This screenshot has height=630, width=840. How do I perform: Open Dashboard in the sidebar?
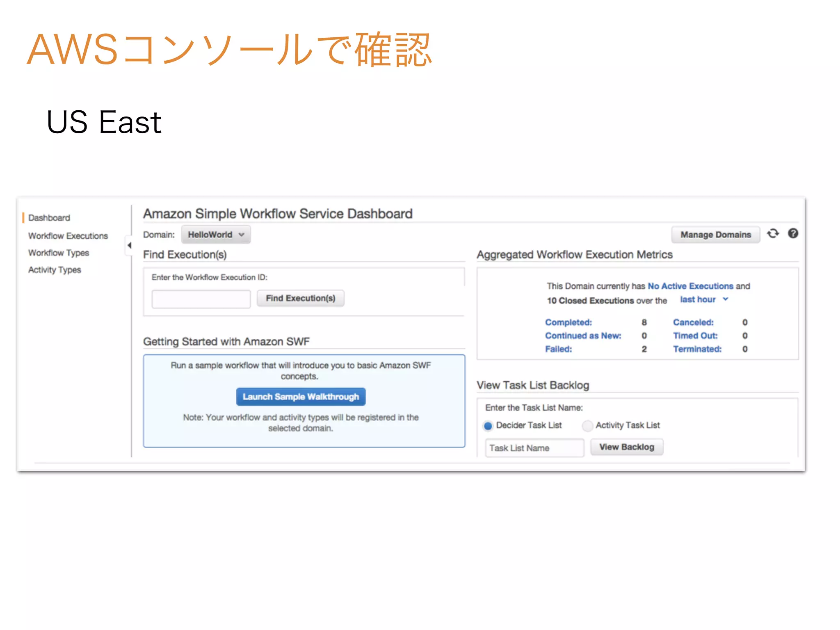49,218
